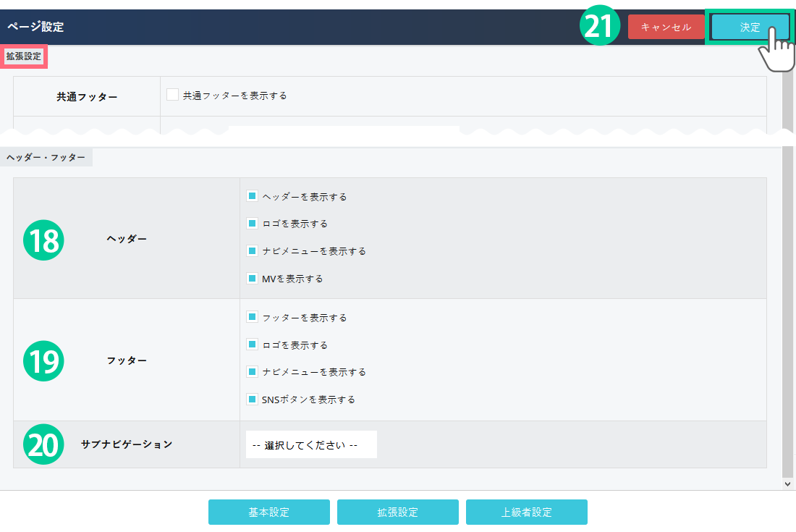This screenshot has width=796, height=532.
Task: Click the green number 19 badge
Action: [44, 360]
